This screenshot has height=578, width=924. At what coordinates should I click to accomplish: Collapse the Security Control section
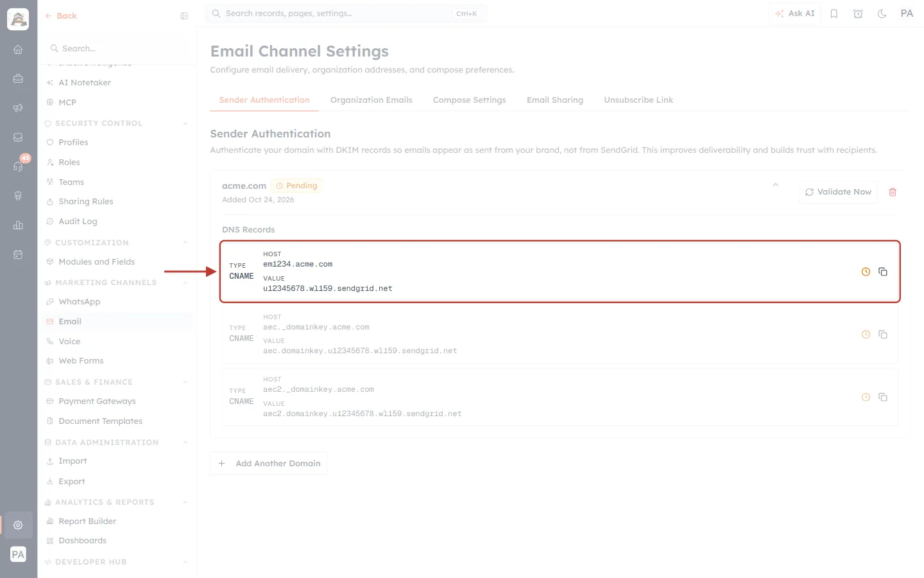point(185,123)
